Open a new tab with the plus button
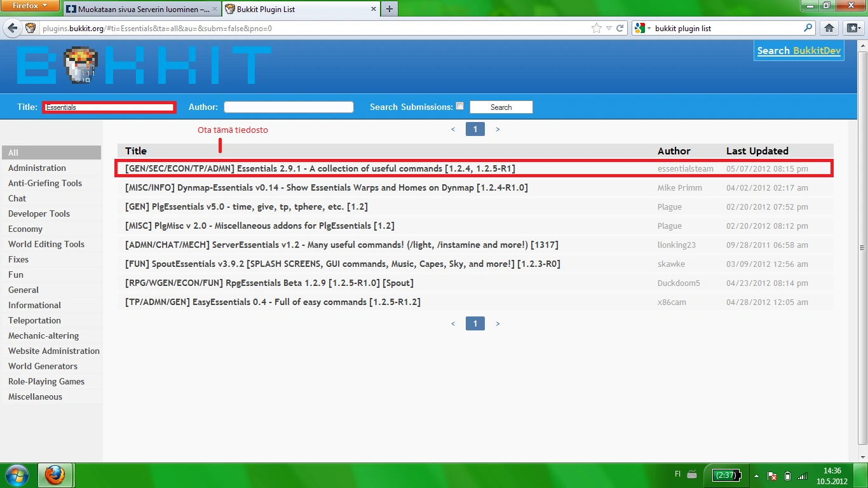 (390, 10)
